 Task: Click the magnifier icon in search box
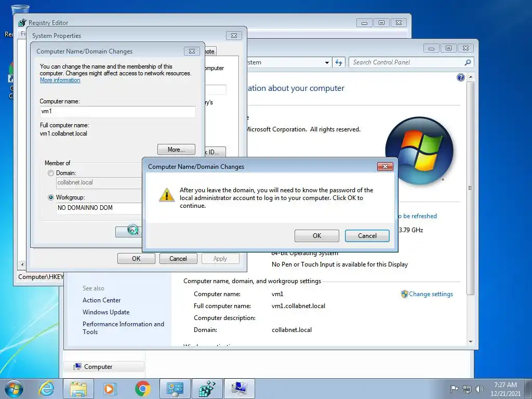[x=468, y=62]
